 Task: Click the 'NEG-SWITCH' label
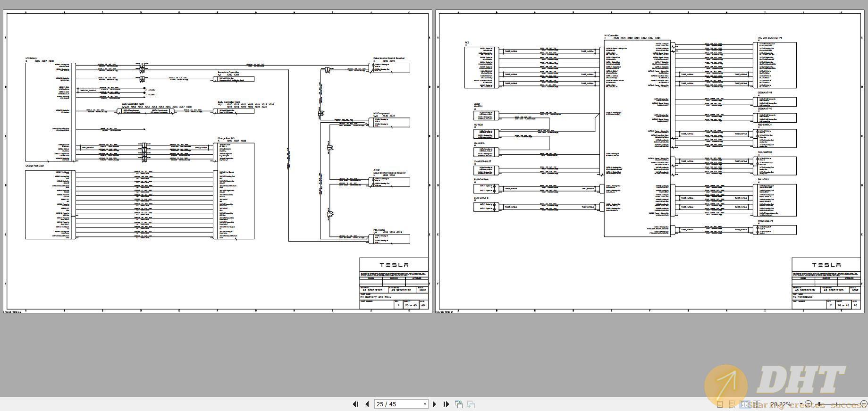click(x=765, y=152)
